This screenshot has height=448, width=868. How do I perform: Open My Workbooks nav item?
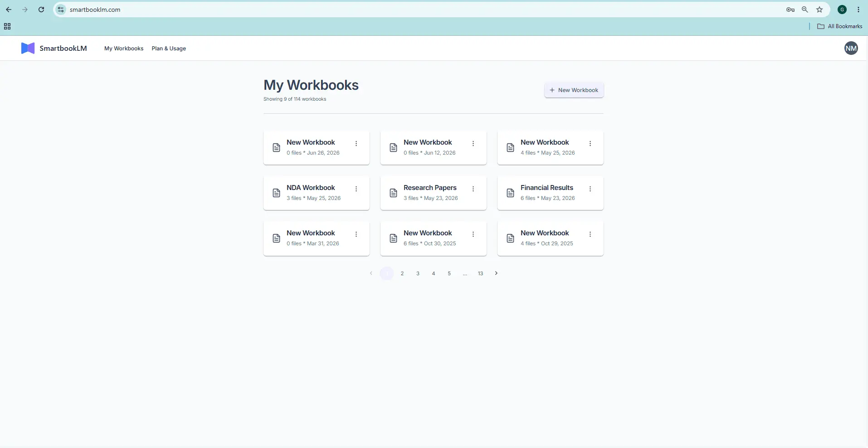pos(124,49)
